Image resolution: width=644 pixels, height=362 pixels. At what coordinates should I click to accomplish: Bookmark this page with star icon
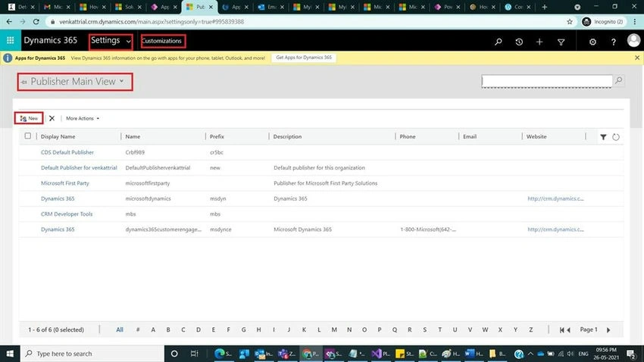[570, 22]
